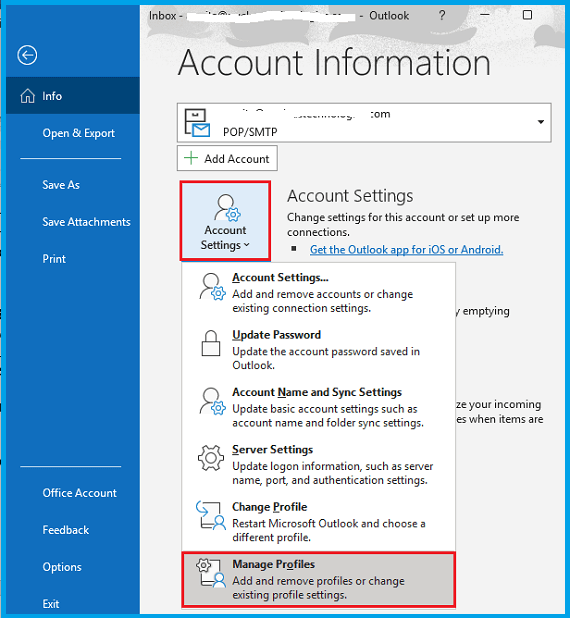
Task: Click the Account Settings section heading
Action: tap(350, 196)
